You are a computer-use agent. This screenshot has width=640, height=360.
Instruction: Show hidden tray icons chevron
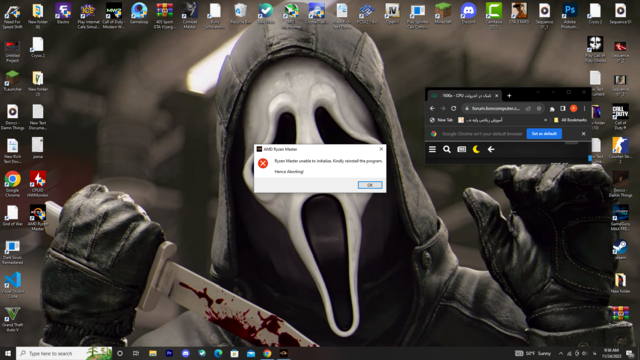(561, 353)
